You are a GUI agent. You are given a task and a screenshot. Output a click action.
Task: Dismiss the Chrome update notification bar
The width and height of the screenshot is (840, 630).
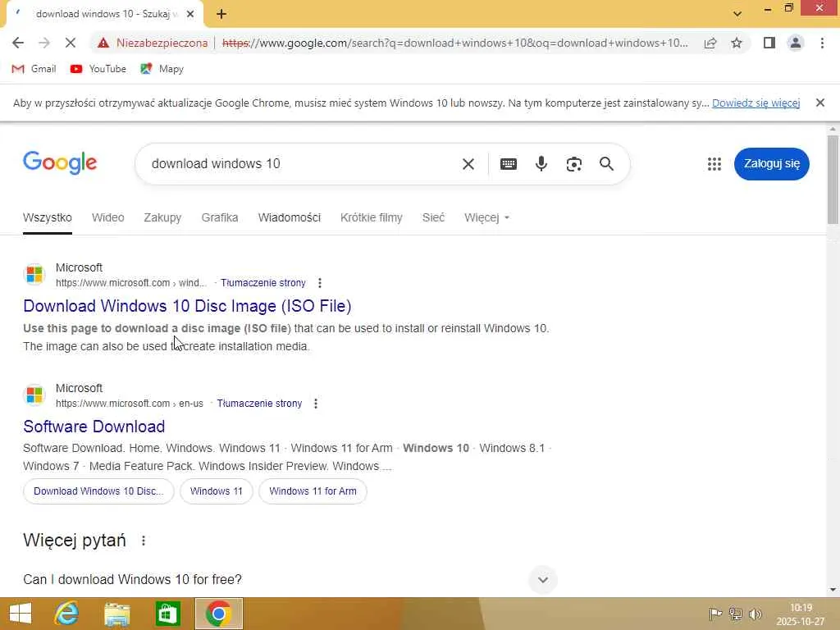point(820,103)
